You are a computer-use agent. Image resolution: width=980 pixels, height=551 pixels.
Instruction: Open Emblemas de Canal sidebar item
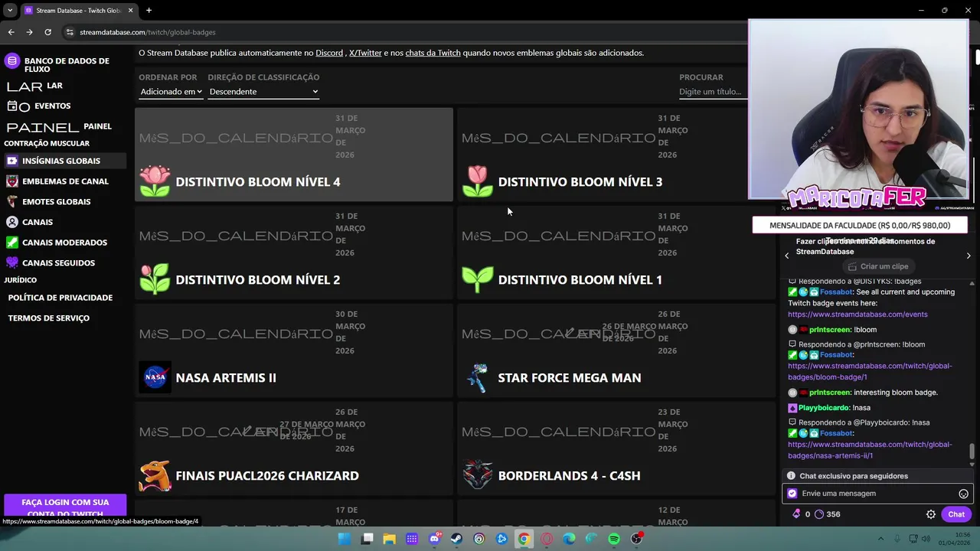[65, 181]
